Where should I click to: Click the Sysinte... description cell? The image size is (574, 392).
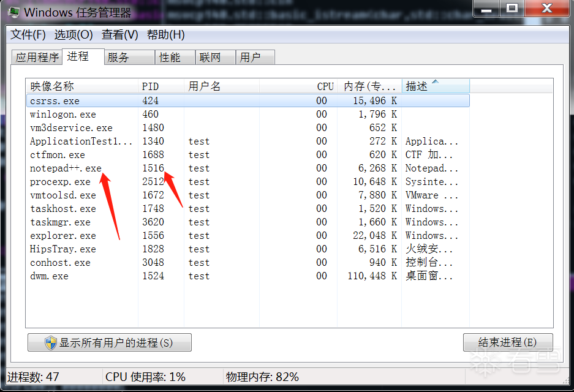pyautogui.click(x=432, y=182)
